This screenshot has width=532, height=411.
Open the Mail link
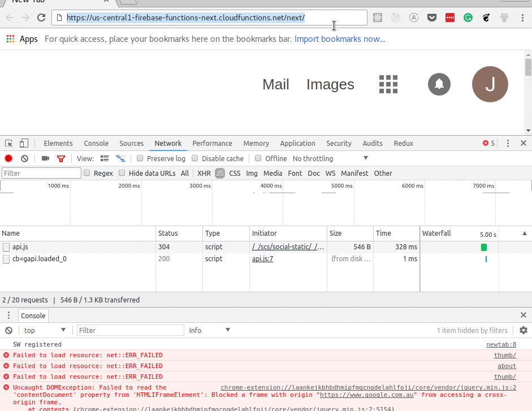[x=276, y=84]
